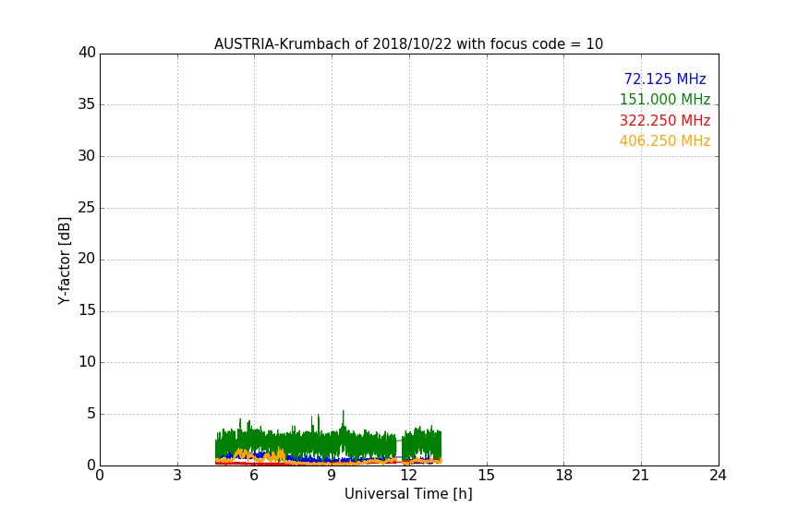The image size is (798, 532).
Task: Click the x-axis tick value 18
Action: click(x=564, y=476)
